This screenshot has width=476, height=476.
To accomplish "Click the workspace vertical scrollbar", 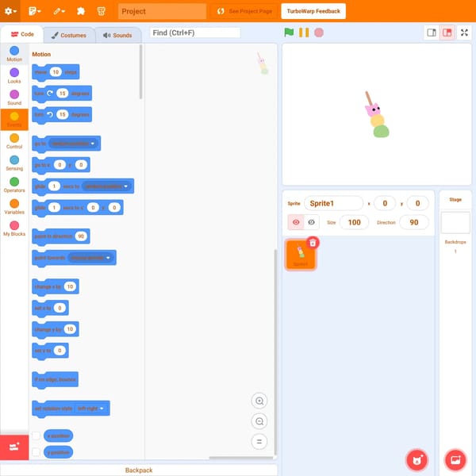I will 275,352.
